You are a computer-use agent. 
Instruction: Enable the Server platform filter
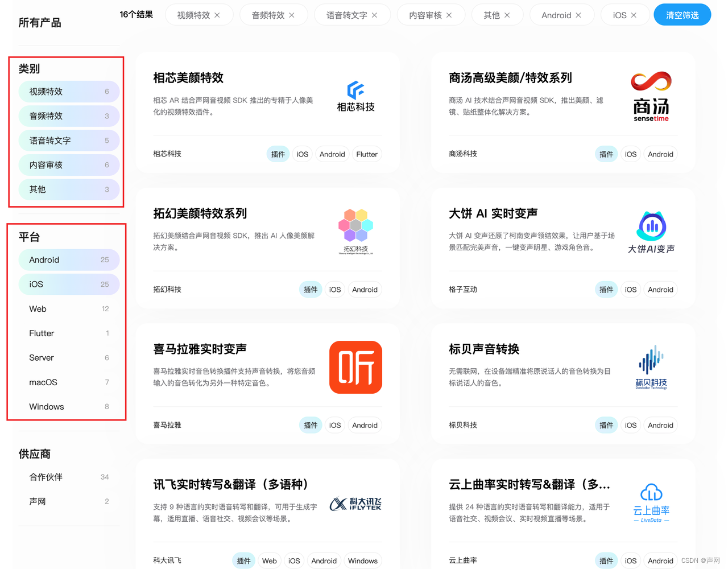[x=69, y=358]
